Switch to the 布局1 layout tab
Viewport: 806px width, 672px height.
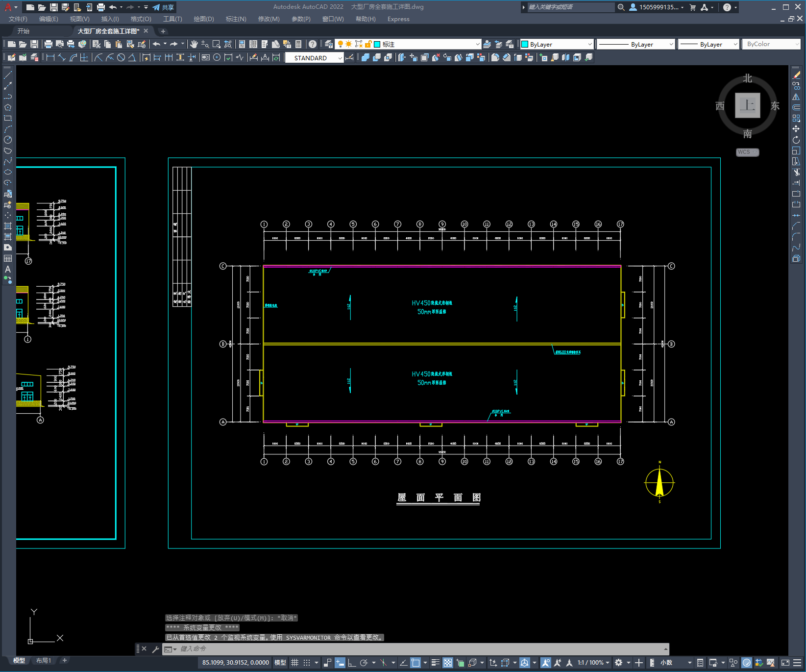[44, 661]
